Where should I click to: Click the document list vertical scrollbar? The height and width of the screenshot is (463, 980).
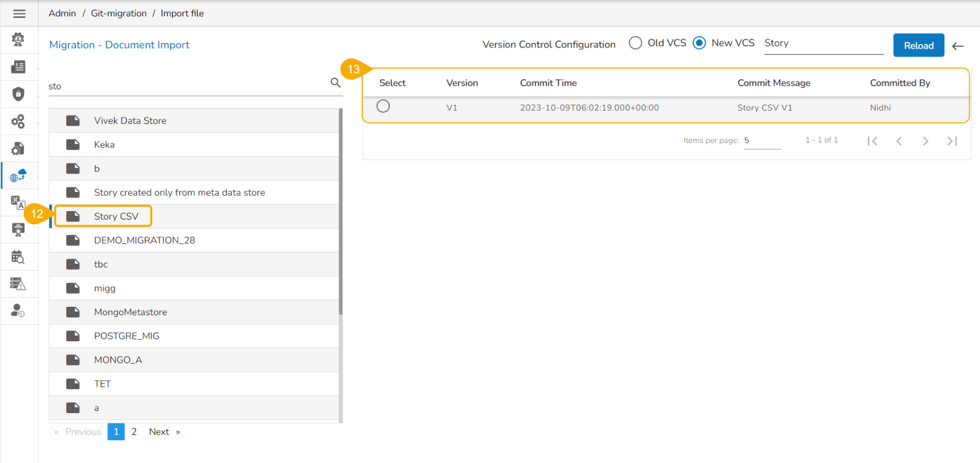tap(341, 212)
